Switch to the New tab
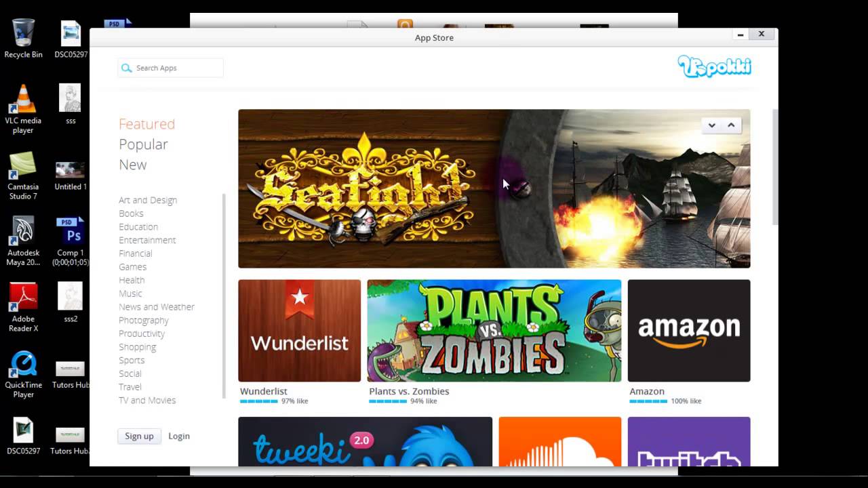 pos(132,165)
